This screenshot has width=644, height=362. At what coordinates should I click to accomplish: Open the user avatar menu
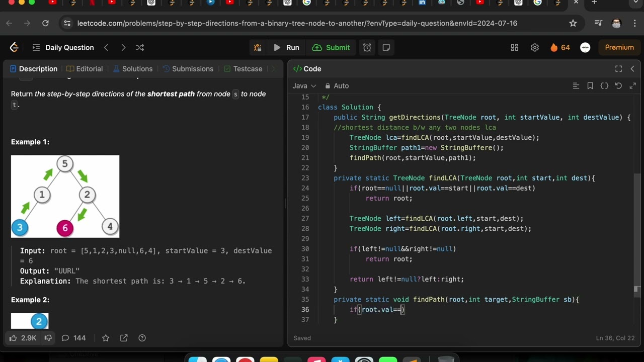pyautogui.click(x=585, y=47)
